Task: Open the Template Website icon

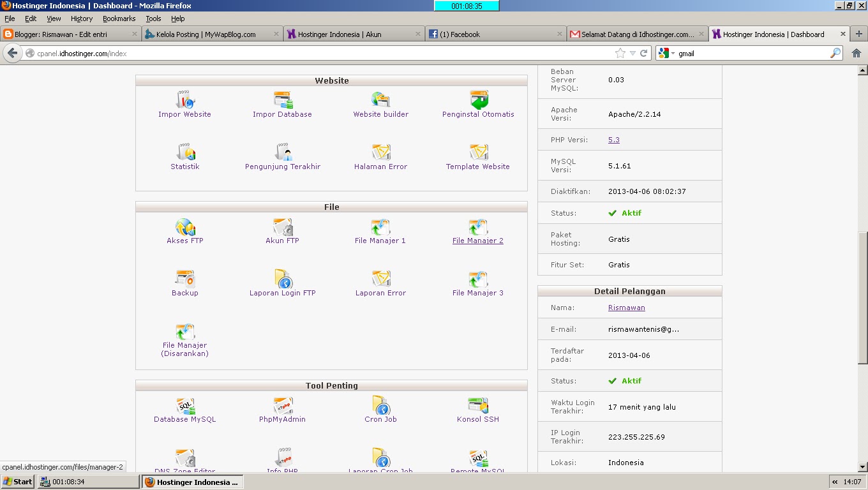Action: point(479,152)
